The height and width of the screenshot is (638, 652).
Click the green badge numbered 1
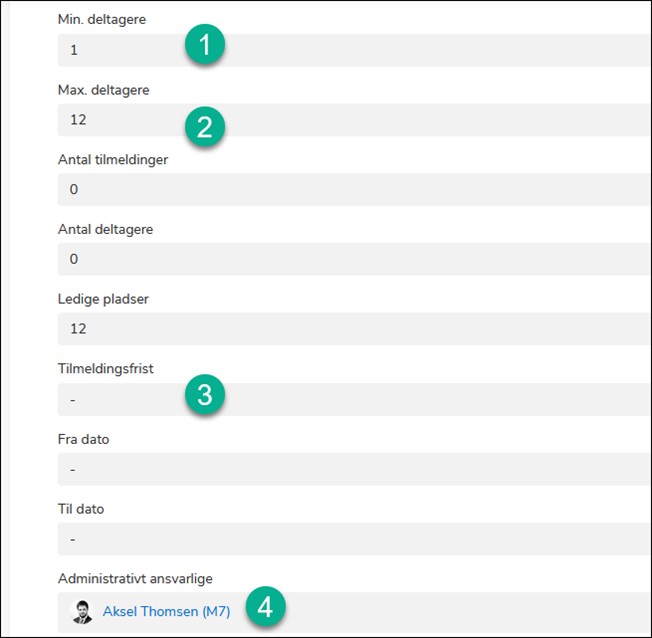205,46
